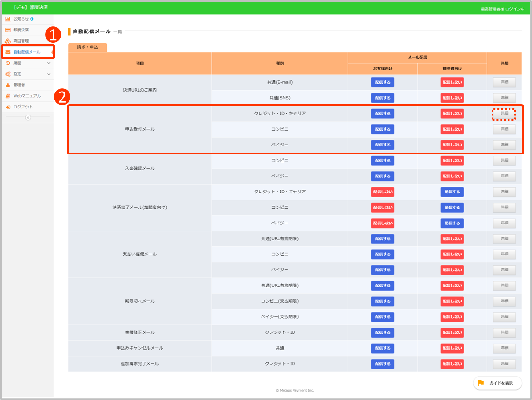Screen dimensions: 532x400
Task: Open 項目管理 via its coins icon
Action: pos(8,41)
